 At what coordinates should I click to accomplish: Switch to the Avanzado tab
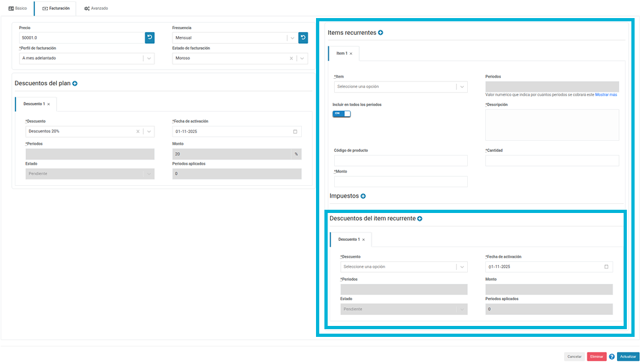[x=96, y=8]
